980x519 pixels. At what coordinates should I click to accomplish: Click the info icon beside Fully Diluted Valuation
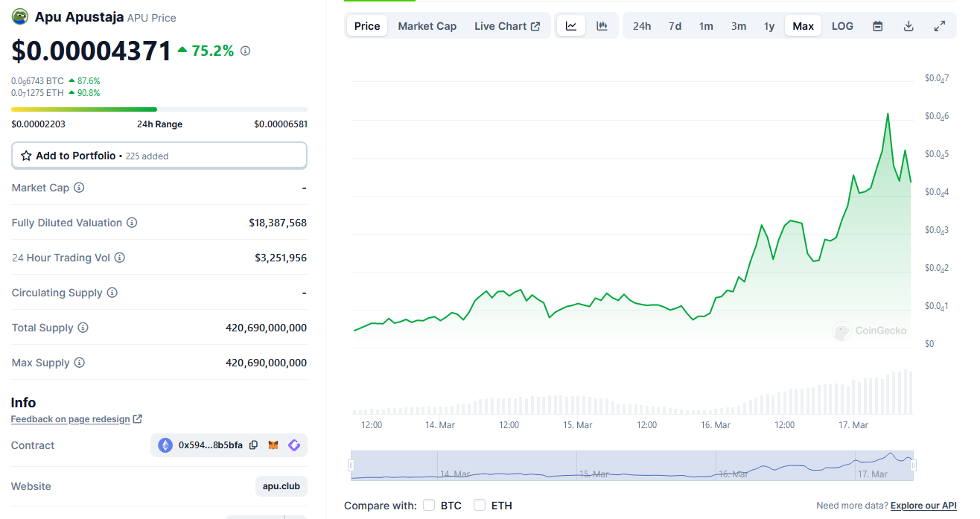pos(132,223)
